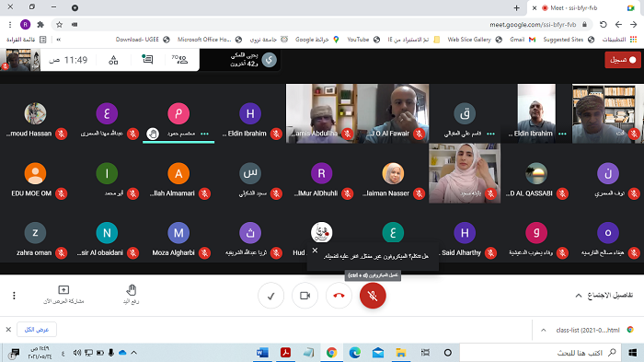Select the Meet browser tab

tap(583, 7)
